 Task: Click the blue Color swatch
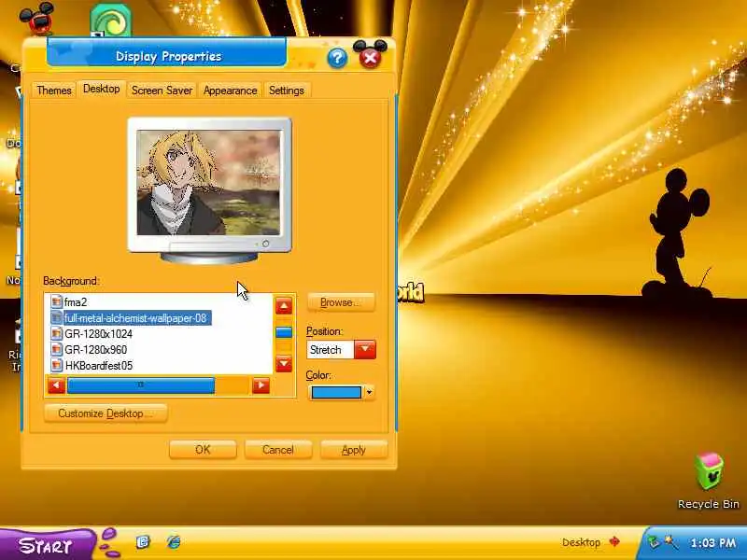[336, 392]
